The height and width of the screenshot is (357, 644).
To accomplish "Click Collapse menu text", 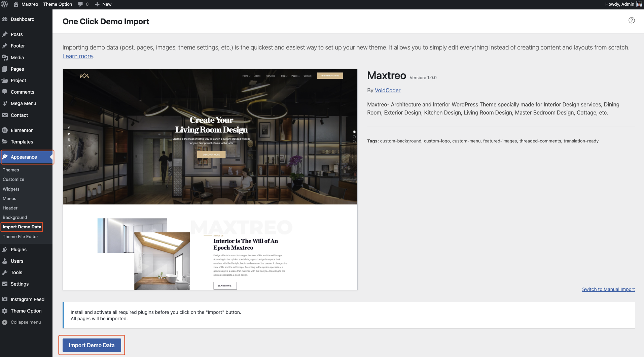I will 26,322.
